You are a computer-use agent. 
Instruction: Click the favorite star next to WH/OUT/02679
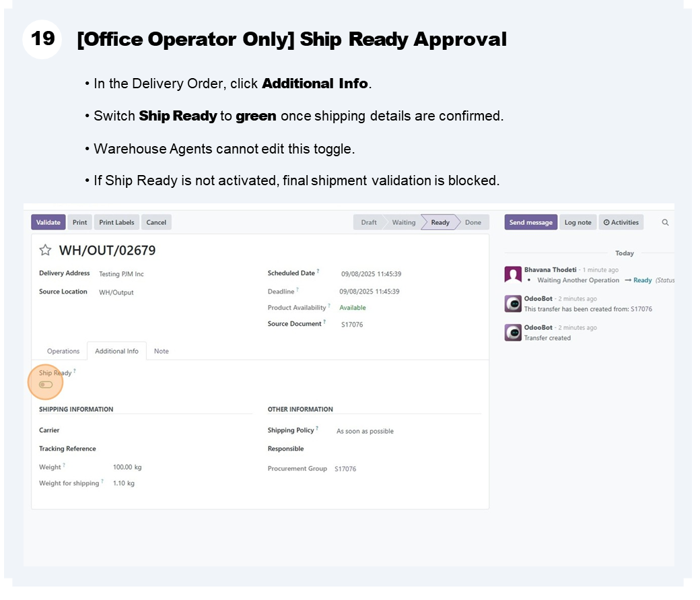[45, 251]
